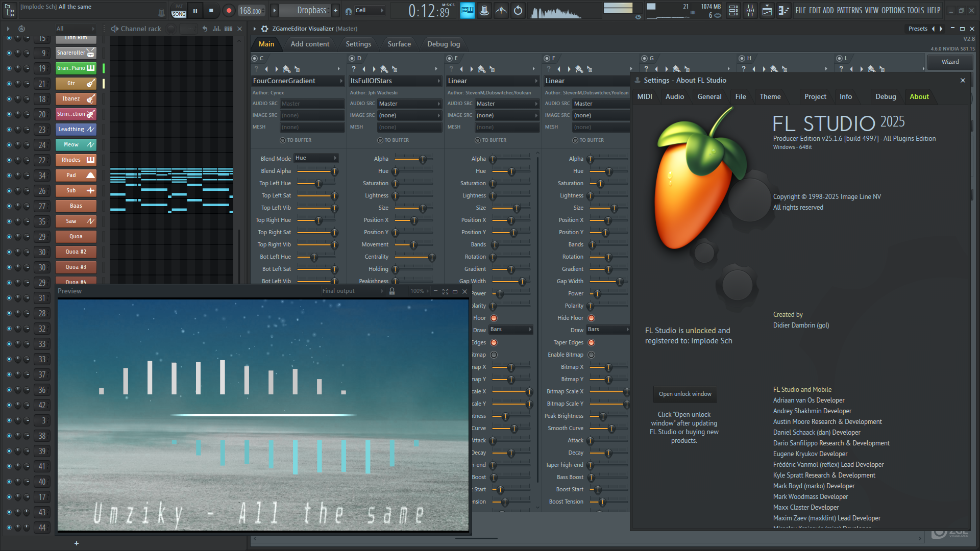Open the PATTERNS menu
The height and width of the screenshot is (551, 980).
pos(849,10)
